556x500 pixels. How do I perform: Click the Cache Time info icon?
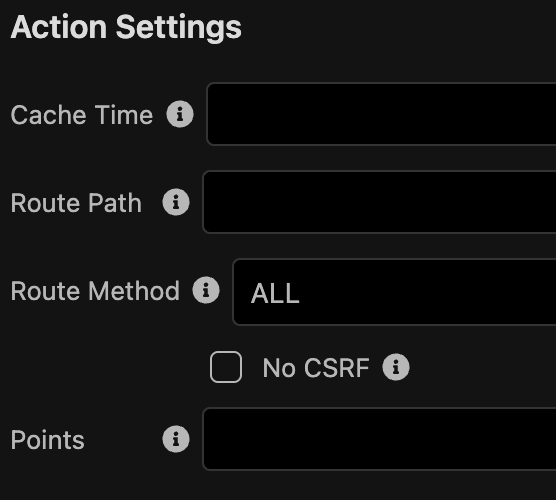(180, 114)
